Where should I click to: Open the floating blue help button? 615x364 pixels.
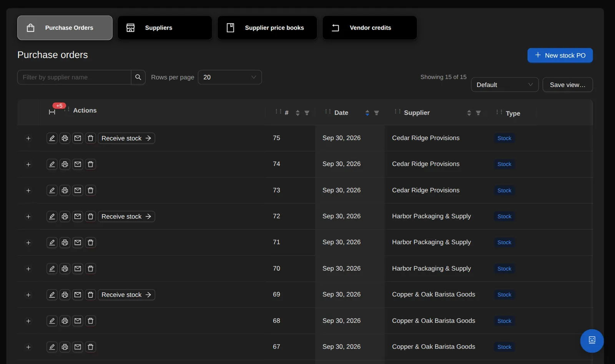click(x=592, y=341)
